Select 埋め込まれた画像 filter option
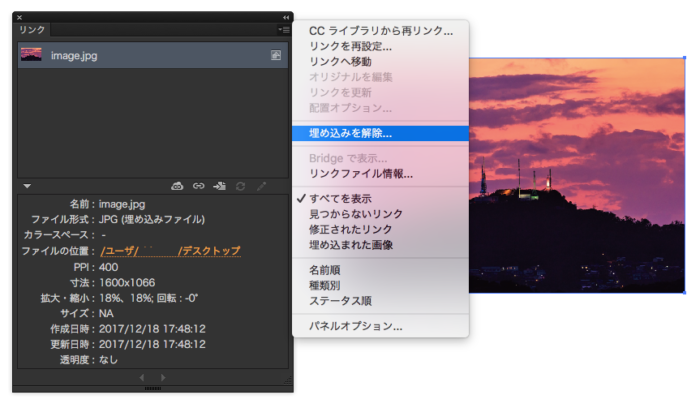The height and width of the screenshot is (408, 700). (381, 245)
